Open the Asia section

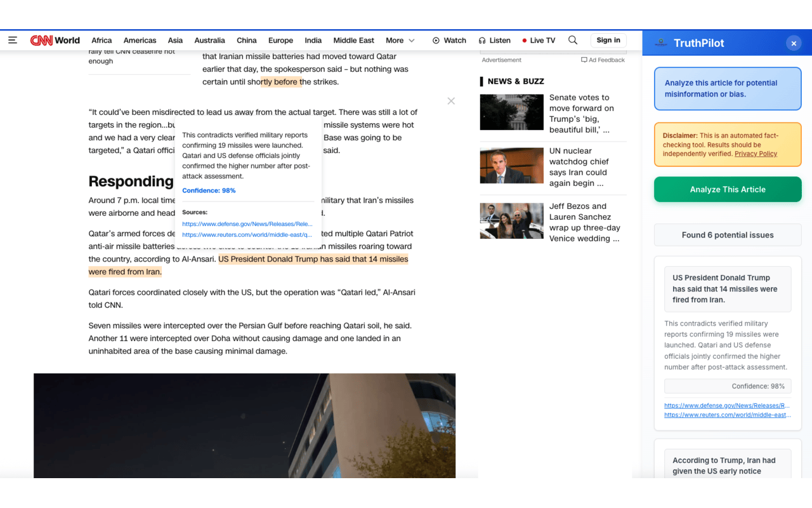(x=175, y=40)
